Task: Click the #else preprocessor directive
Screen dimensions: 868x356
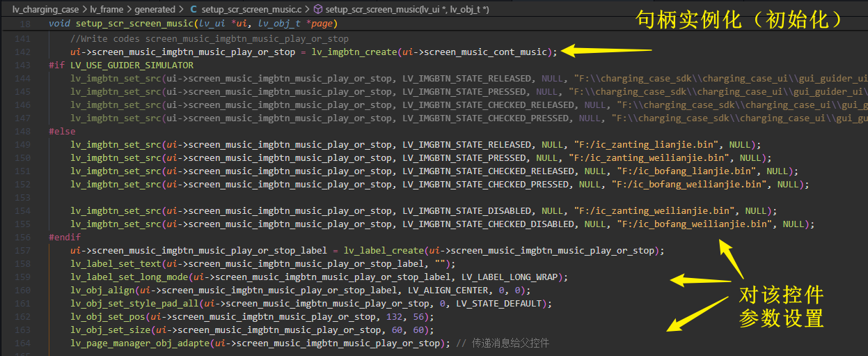Action: [x=62, y=131]
